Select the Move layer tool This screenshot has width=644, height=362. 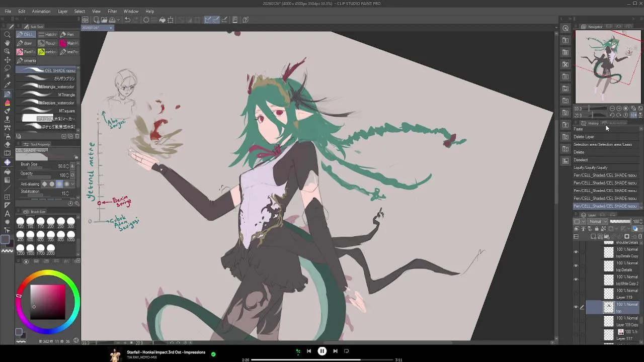(x=7, y=60)
